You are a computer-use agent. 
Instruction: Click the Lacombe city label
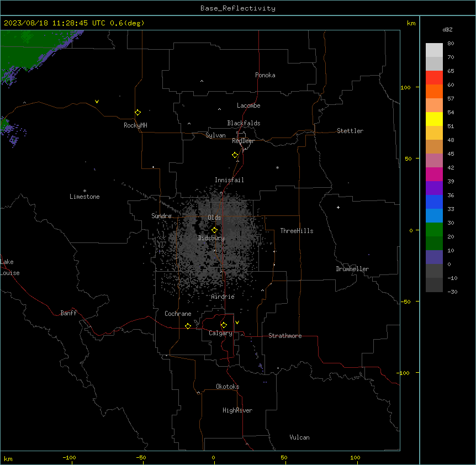click(x=248, y=105)
